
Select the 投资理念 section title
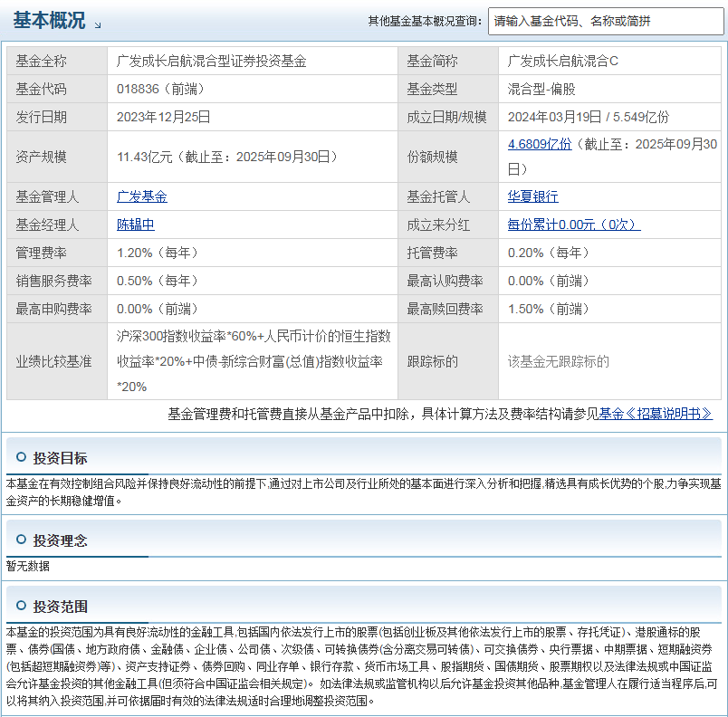click(x=60, y=540)
